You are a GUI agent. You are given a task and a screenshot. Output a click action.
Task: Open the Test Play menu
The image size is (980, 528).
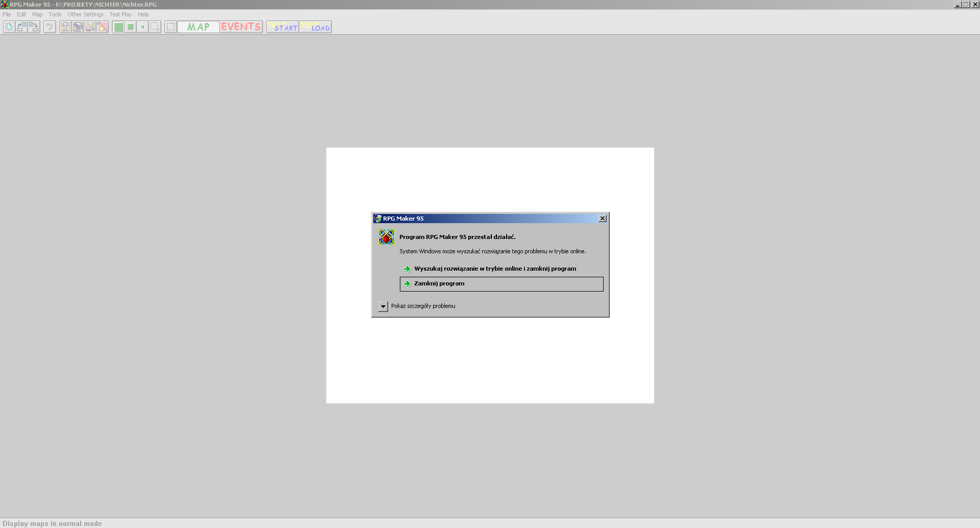click(x=121, y=14)
